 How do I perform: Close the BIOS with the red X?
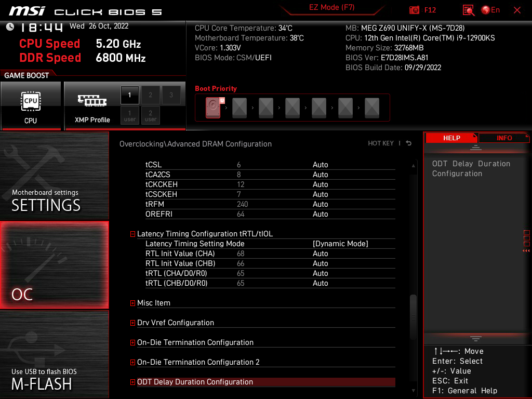point(517,10)
